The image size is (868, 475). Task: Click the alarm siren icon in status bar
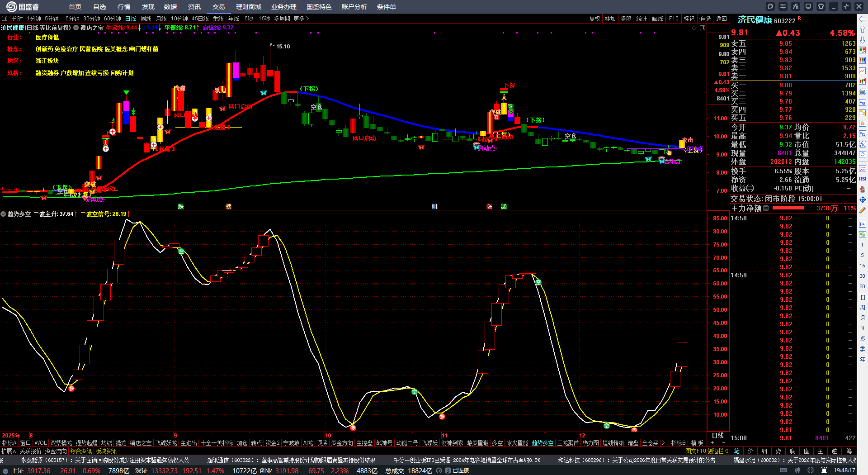click(824, 470)
